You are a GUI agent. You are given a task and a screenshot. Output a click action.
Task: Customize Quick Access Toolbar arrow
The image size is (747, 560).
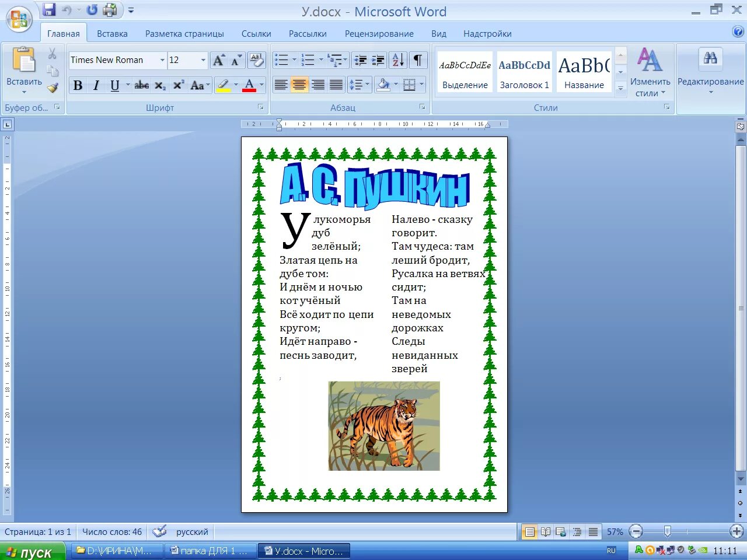(x=131, y=10)
